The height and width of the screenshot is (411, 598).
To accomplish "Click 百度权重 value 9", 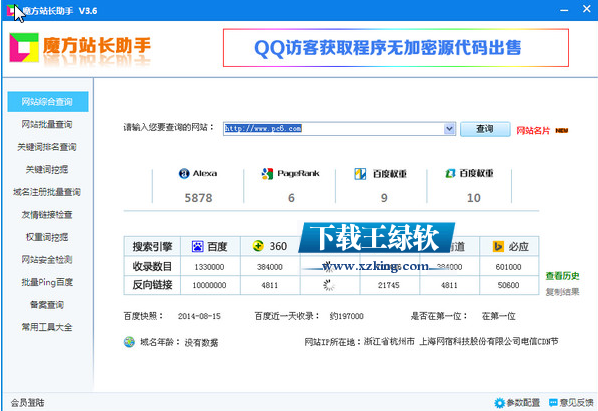I will [384, 198].
